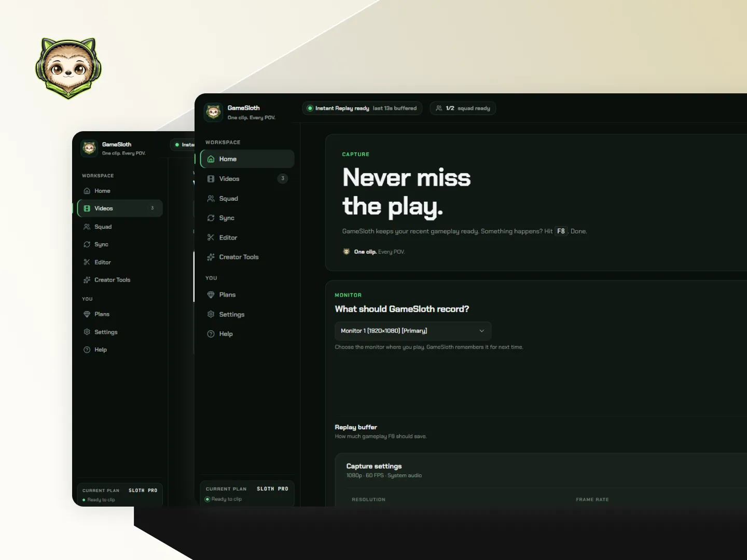Select the Creator Tools icon in the back window
Viewport: 747px width, 560px height.
[x=87, y=280]
